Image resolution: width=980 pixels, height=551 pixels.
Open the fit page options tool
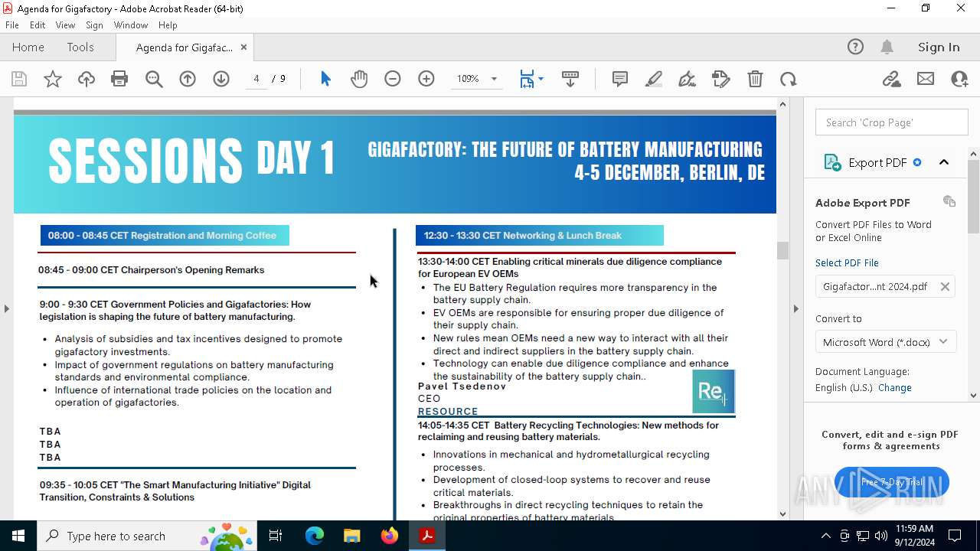point(531,79)
